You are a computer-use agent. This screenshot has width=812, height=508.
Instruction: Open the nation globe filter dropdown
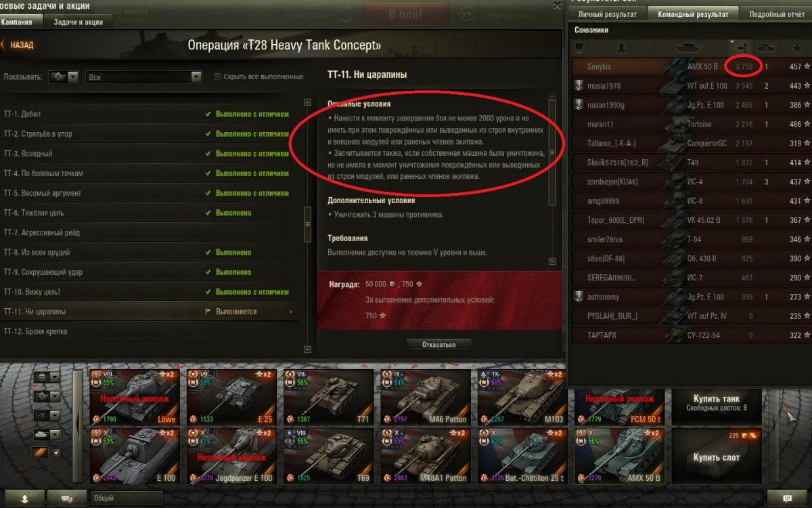pos(47,377)
